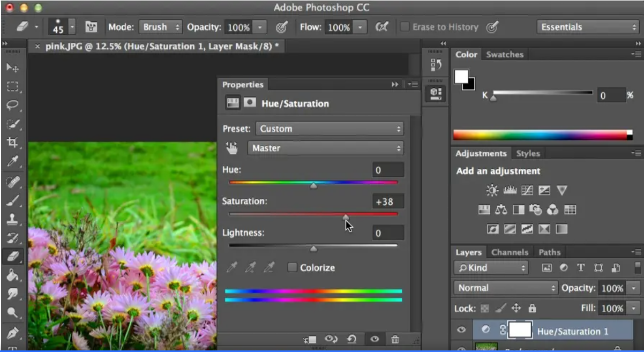
Task: Toggle airbrush mode next to Flow
Action: pos(381,27)
